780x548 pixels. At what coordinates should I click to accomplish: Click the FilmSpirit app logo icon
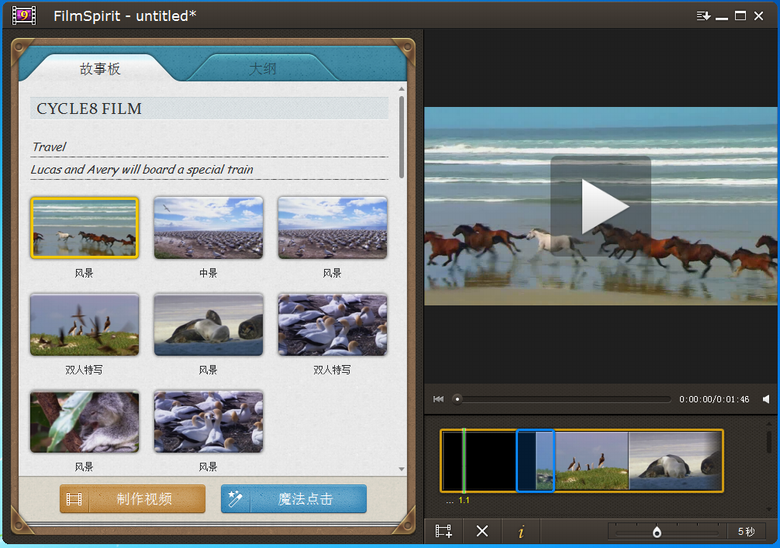tap(25, 15)
